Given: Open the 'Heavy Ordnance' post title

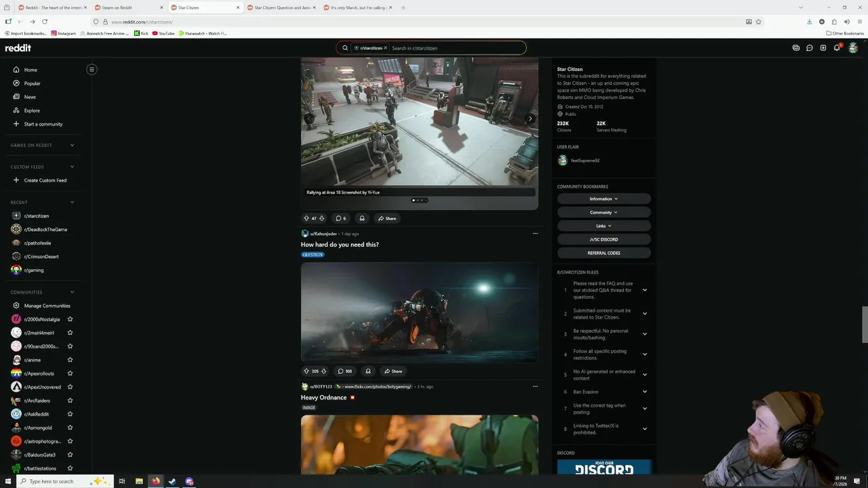Looking at the screenshot, I should pos(323,397).
